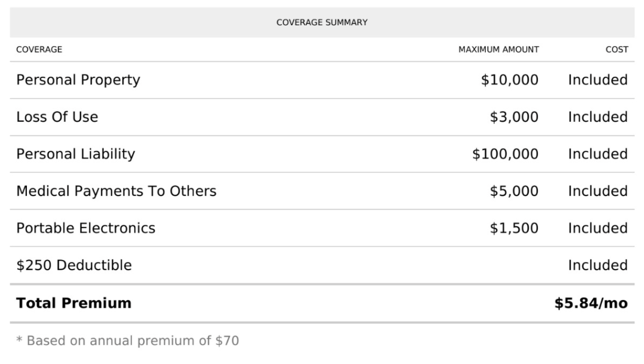Click the Portable Electronics coverage label
644x364 pixels.
click(86, 228)
